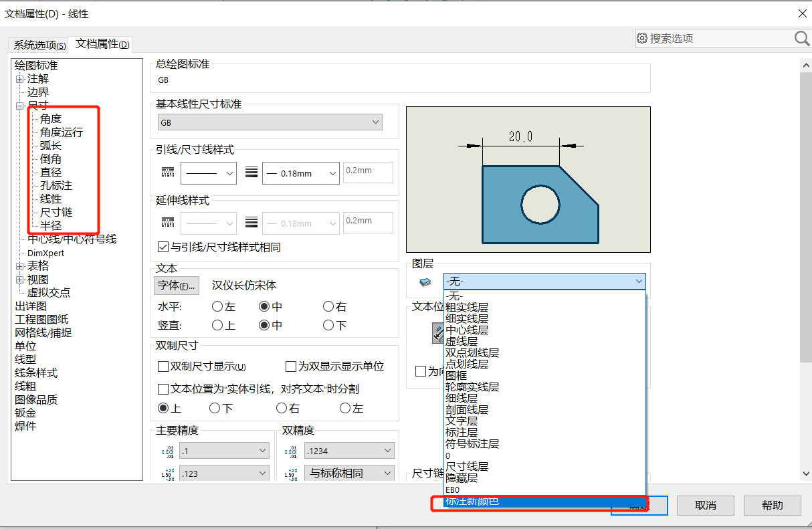This screenshot has height=529, width=812.
Task: Select vertical 上 text alignment in 竖直 row
Action: (217, 325)
